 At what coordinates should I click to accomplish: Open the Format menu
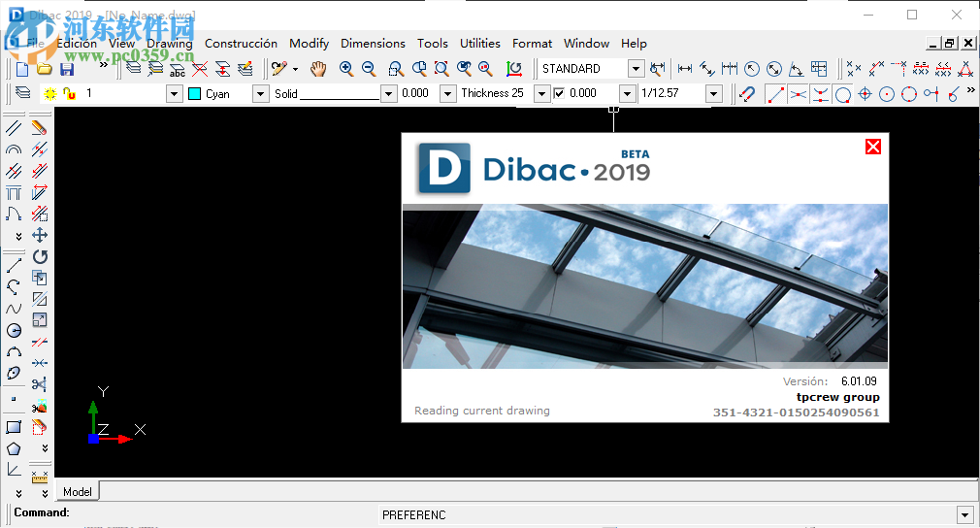532,43
